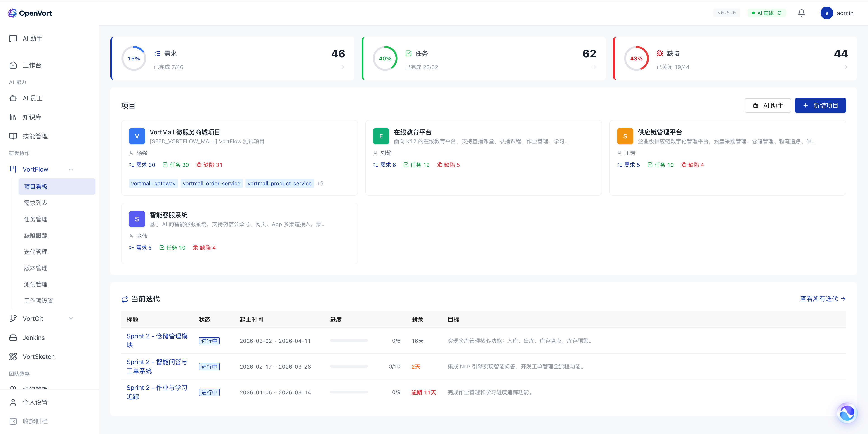868x434 pixels.
Task: Click 进行中 status of 智能问答 sprint
Action: tap(209, 366)
